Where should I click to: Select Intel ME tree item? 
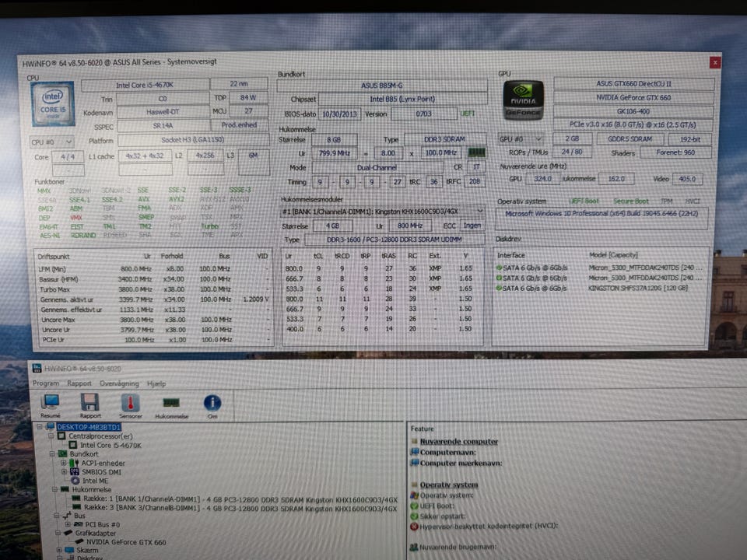(95, 481)
